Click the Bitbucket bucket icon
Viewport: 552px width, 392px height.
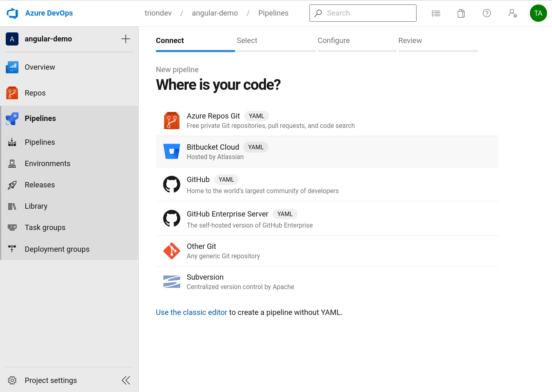click(x=172, y=151)
